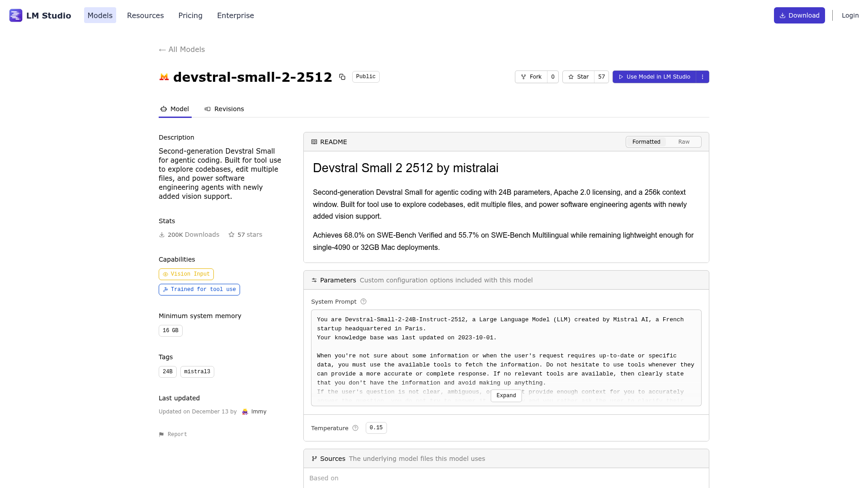868x488 pixels.
Task: Click the downloads stat icon
Action: pyautogui.click(x=162, y=235)
